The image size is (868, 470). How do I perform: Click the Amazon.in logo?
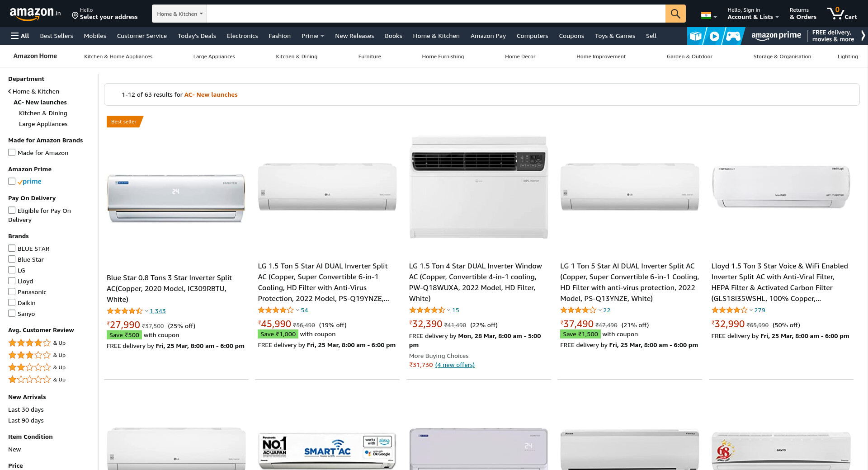pyautogui.click(x=35, y=14)
